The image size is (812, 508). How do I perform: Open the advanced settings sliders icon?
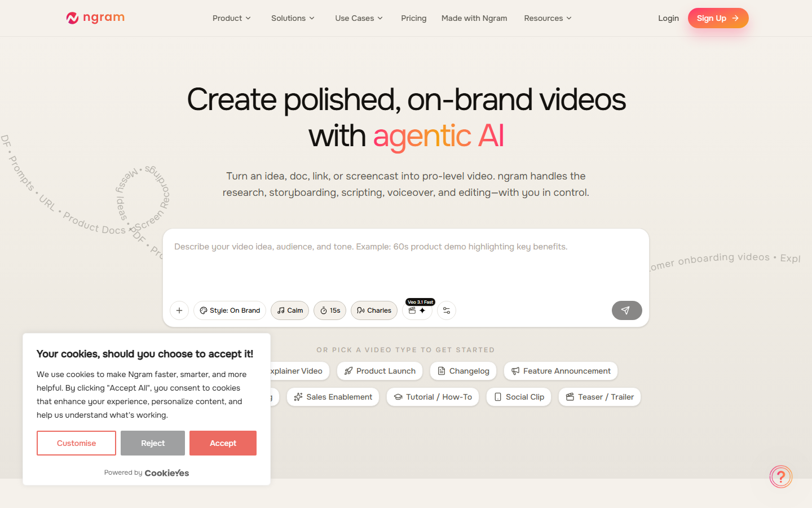click(x=447, y=310)
